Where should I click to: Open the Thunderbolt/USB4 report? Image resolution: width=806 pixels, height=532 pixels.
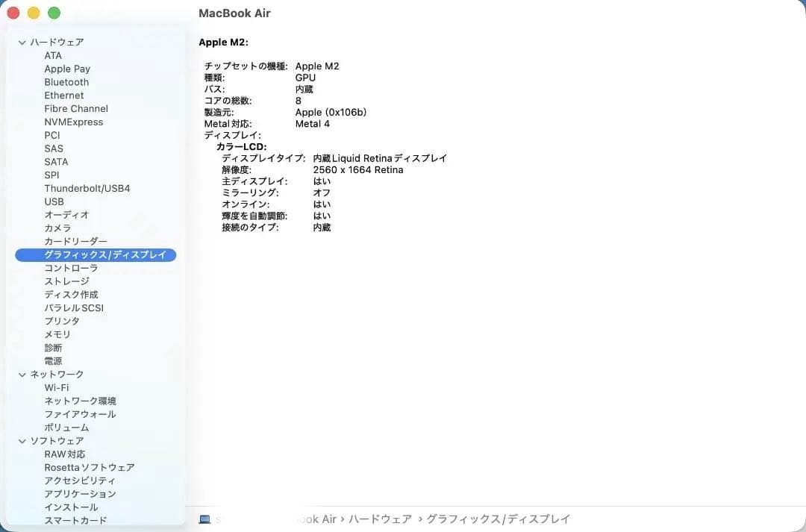pos(86,188)
